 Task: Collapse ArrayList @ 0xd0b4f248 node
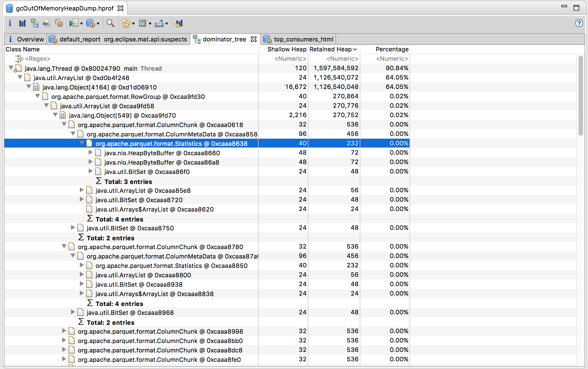click(20, 77)
